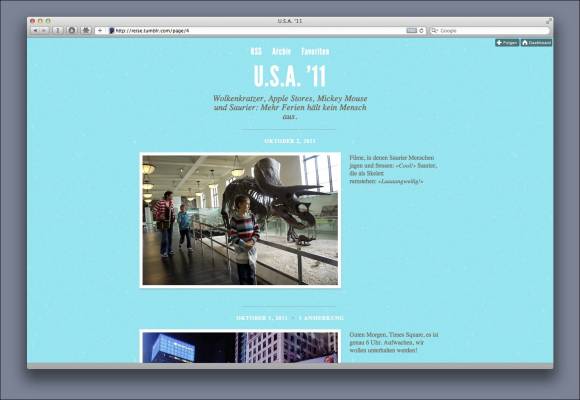The width and height of the screenshot is (580, 400).
Task: Go forward with the Safari forward arrow
Action: click(44, 31)
